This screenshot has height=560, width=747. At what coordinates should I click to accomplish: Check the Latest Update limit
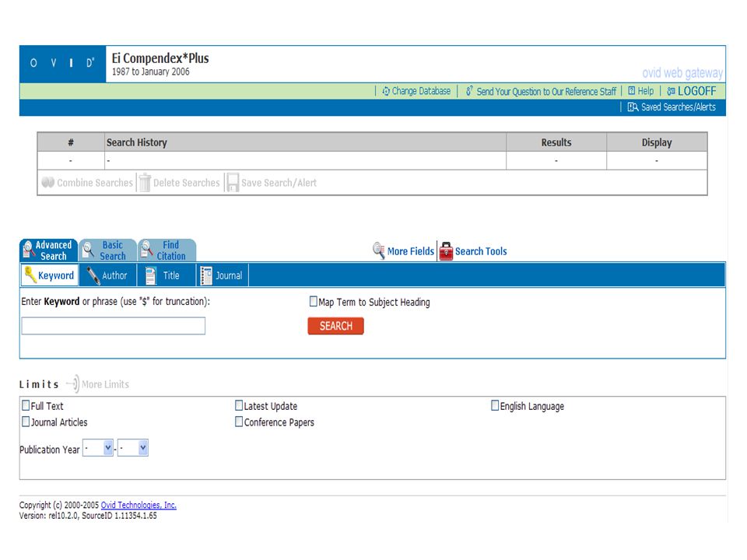tap(239, 405)
